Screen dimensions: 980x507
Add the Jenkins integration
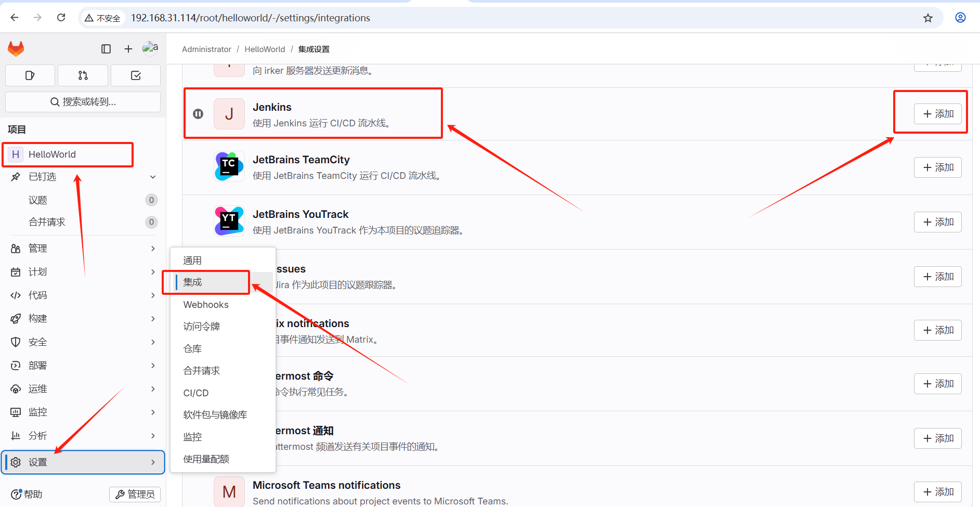[x=938, y=114]
